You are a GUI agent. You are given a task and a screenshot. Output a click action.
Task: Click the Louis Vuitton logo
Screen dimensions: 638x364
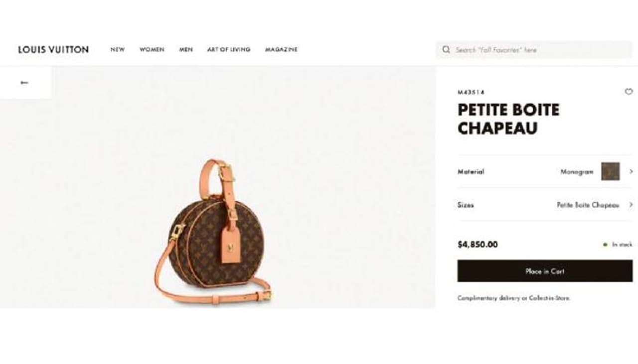pyautogui.click(x=53, y=49)
